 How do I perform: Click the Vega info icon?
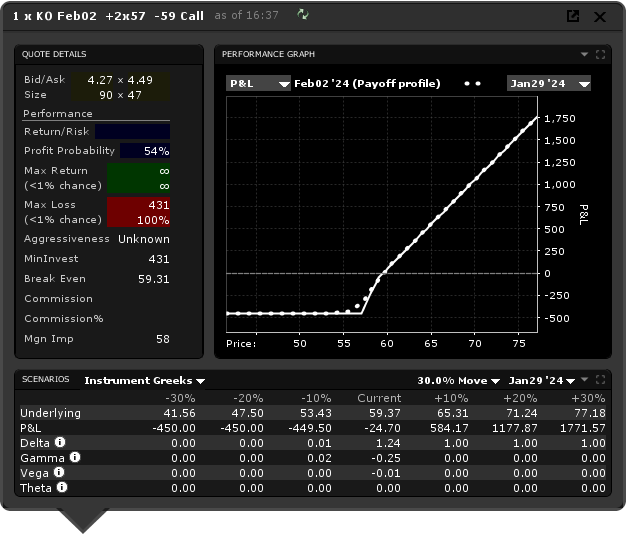[59, 473]
